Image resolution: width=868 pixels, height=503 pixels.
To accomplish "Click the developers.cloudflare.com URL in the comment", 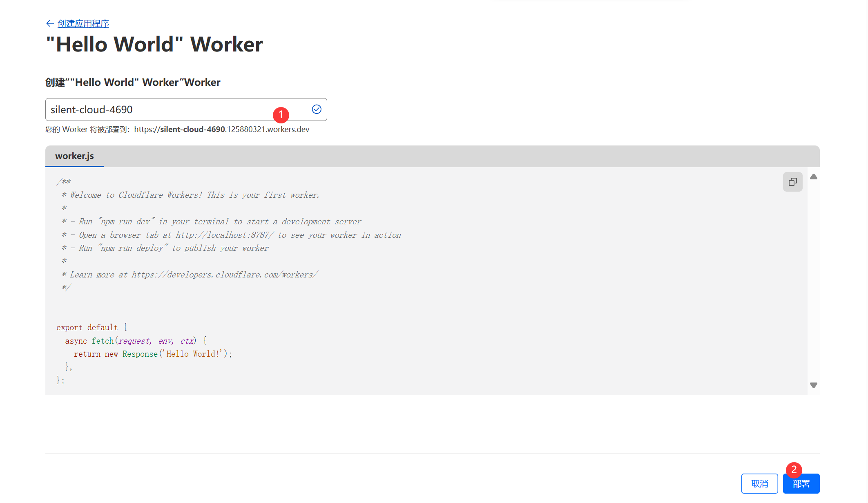I will [x=224, y=275].
